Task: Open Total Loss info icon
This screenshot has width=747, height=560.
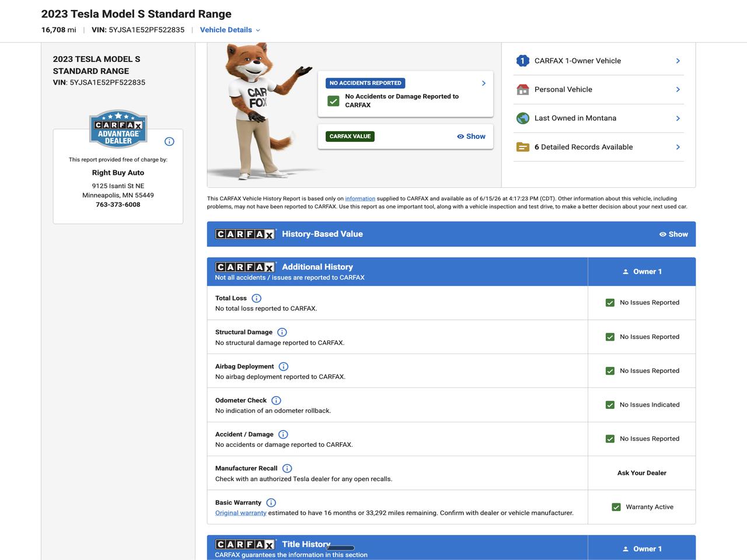Action: tap(256, 298)
